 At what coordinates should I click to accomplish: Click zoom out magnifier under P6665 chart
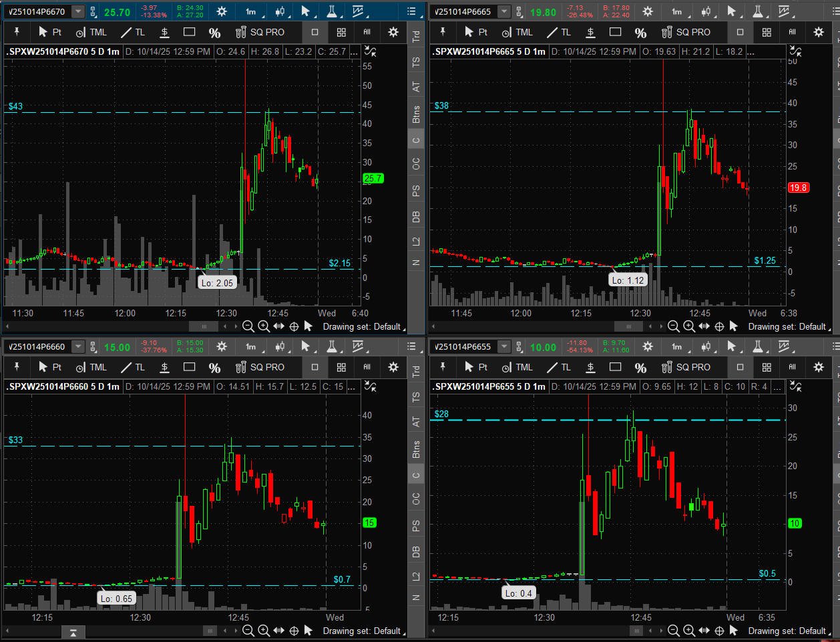point(674,326)
